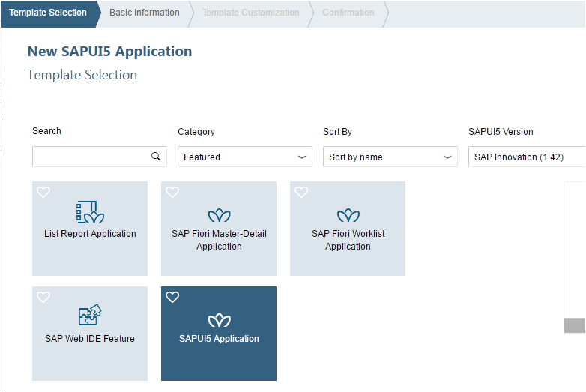The height and width of the screenshot is (392, 586).
Task: Select the SAP Web IDE Feature label
Action: point(90,339)
